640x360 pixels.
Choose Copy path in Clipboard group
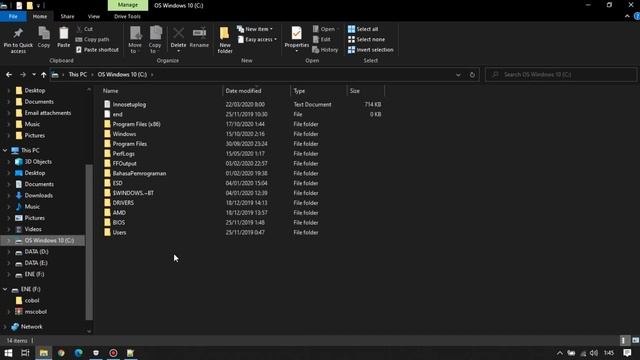[92, 40]
